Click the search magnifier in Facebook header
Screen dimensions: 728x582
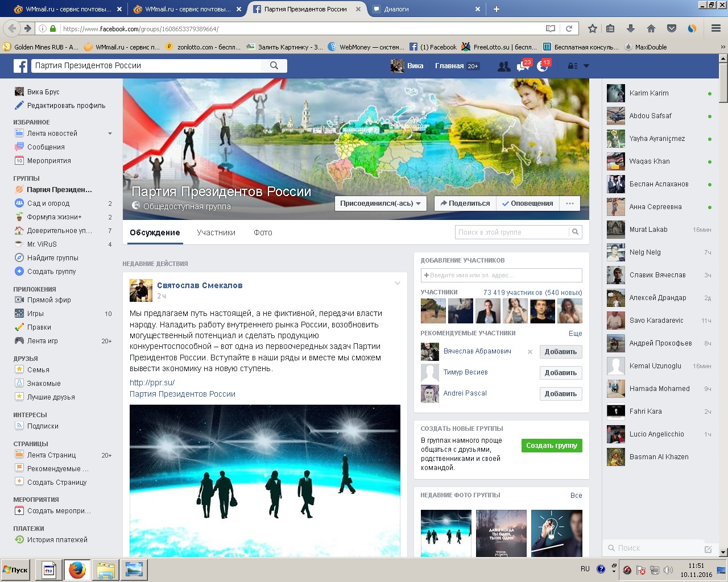point(274,65)
